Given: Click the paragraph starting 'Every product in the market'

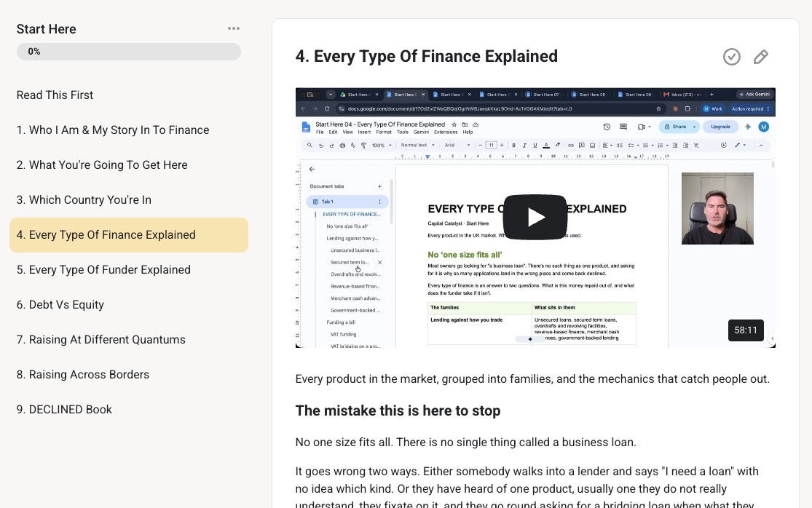Looking at the screenshot, I should pos(532,379).
